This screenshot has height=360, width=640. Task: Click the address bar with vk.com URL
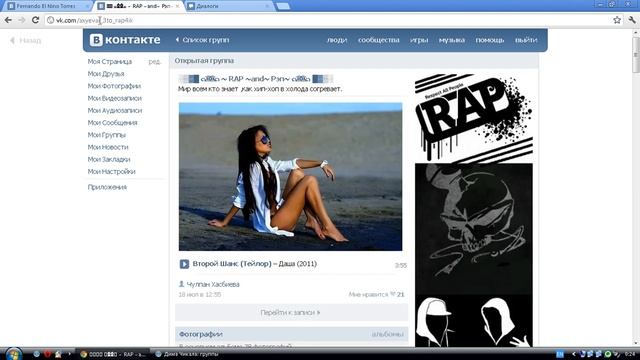click(327, 20)
